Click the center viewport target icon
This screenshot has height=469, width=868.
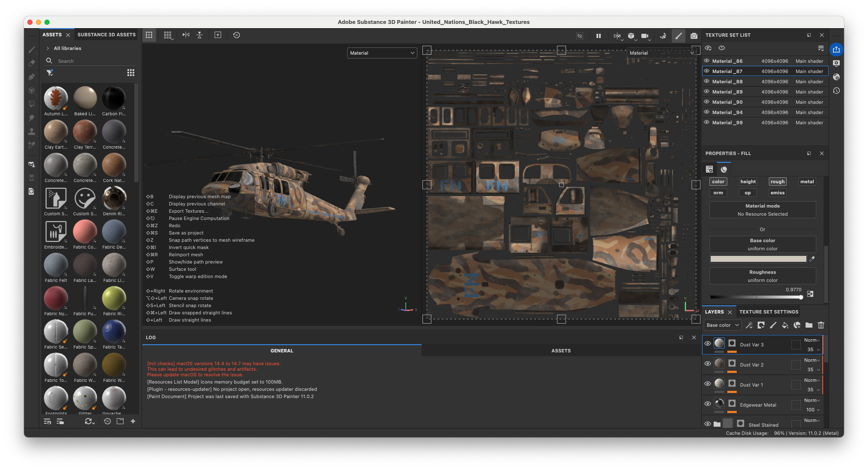[218, 35]
